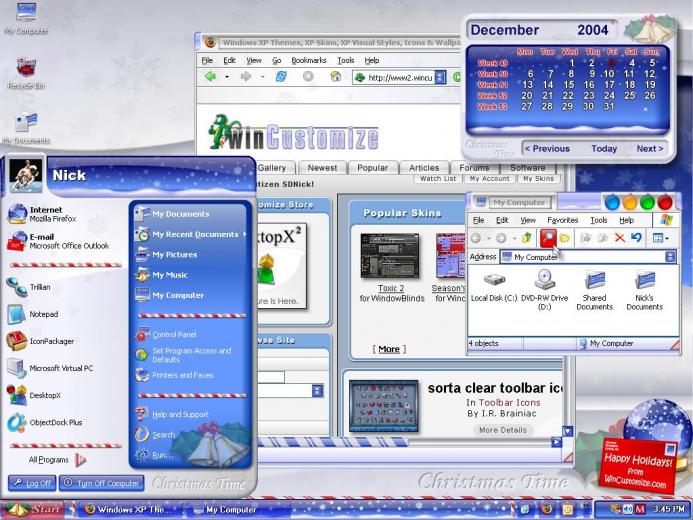Viewport: 693px width, 520px height.
Task: Expand All Programs arrow in Start menu
Action: point(80,460)
